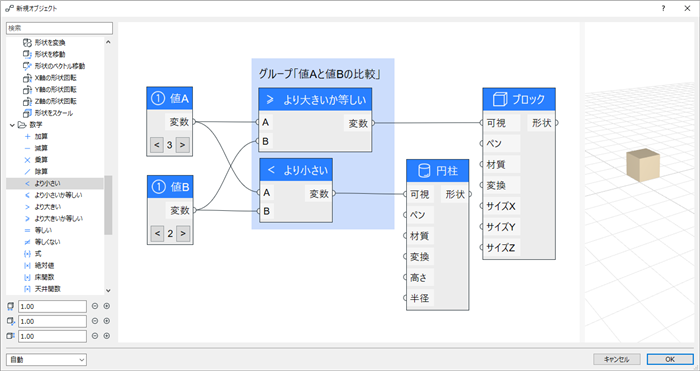Click plus button beside first 1.00 field

107,306
